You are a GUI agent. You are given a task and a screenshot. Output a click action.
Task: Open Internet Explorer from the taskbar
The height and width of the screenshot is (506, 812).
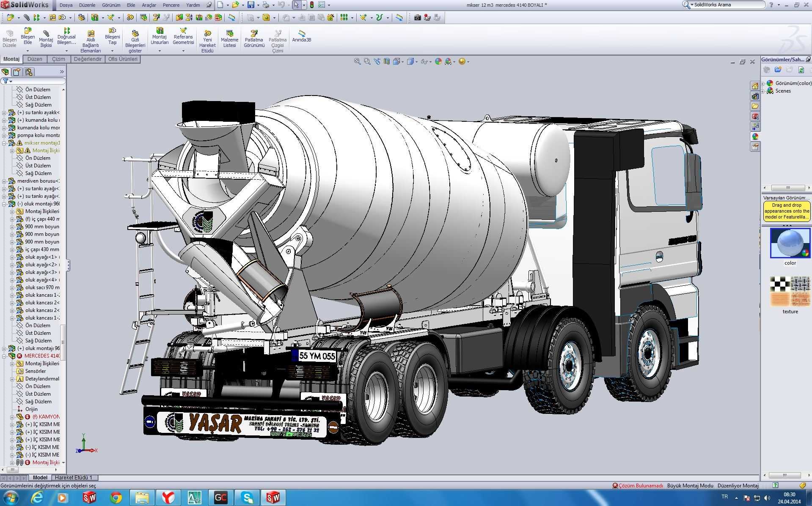coord(37,498)
